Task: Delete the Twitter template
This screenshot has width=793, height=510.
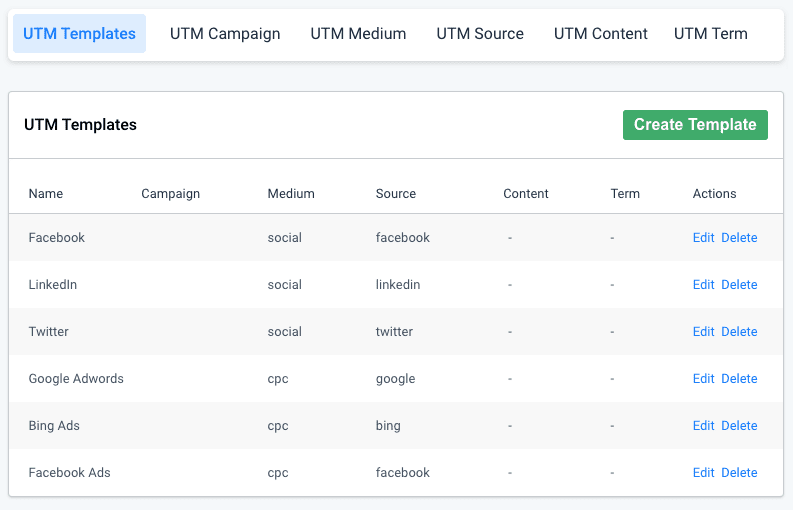Action: [x=739, y=332]
